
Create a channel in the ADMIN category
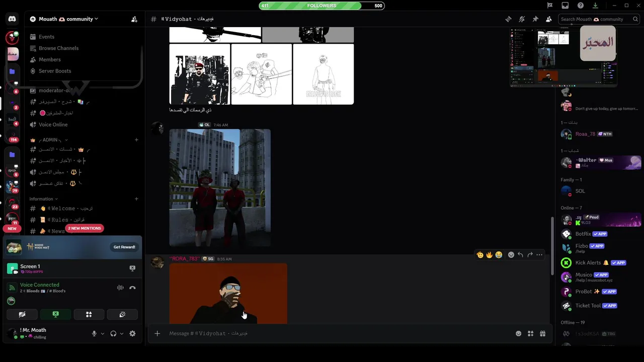tap(136, 140)
